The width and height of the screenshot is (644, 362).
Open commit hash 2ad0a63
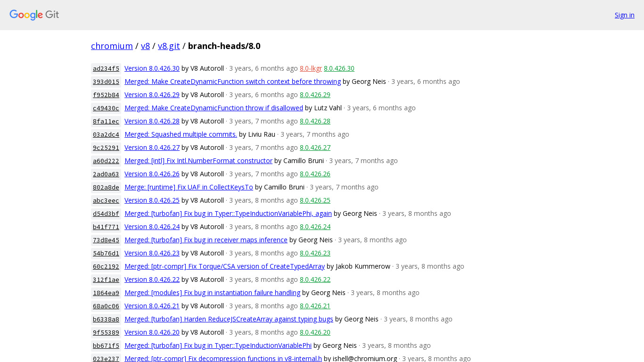[x=106, y=174]
